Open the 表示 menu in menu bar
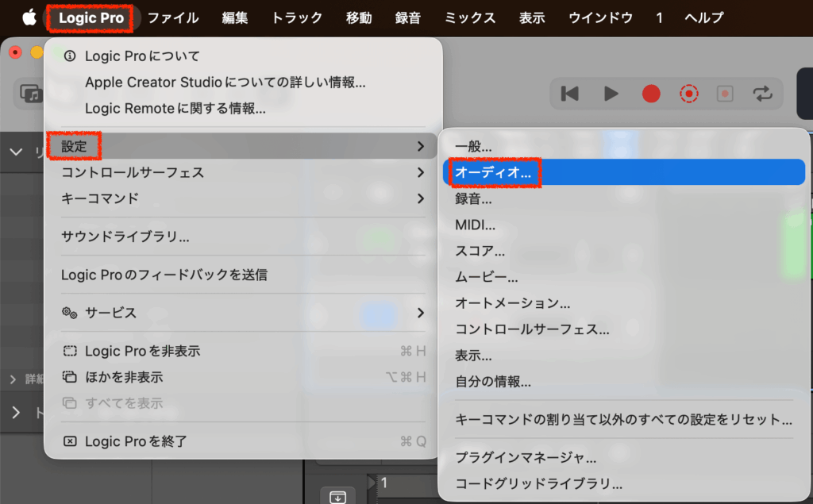This screenshot has height=504, width=813. (x=532, y=18)
